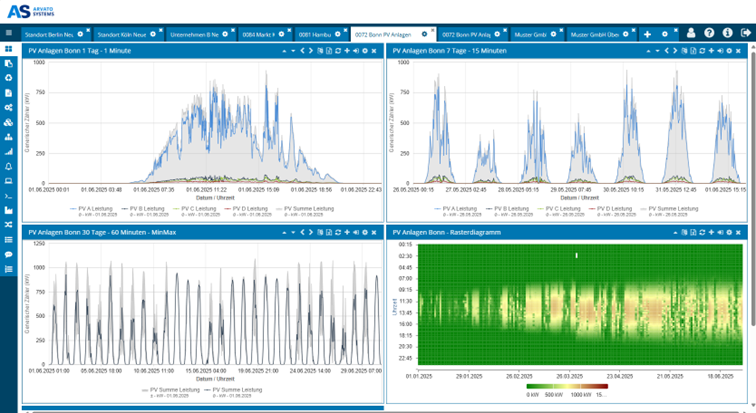Click the Rasterdiagramm color scale legend bar
756x413 pixels.
pyautogui.click(x=568, y=386)
